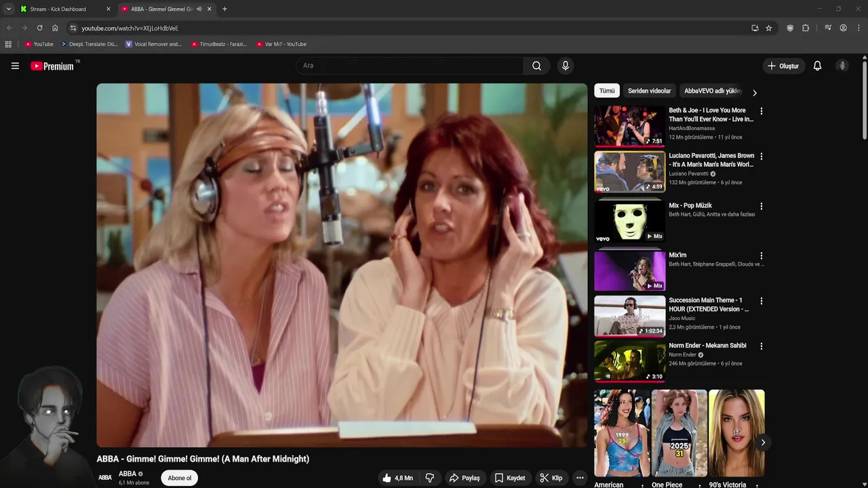Open Chrome three-dot menu
Screen dimensions: 868x488
click(859, 28)
